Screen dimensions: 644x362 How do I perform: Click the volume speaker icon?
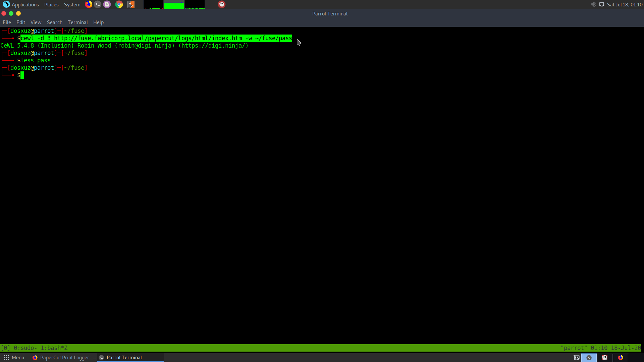pyautogui.click(x=593, y=4)
